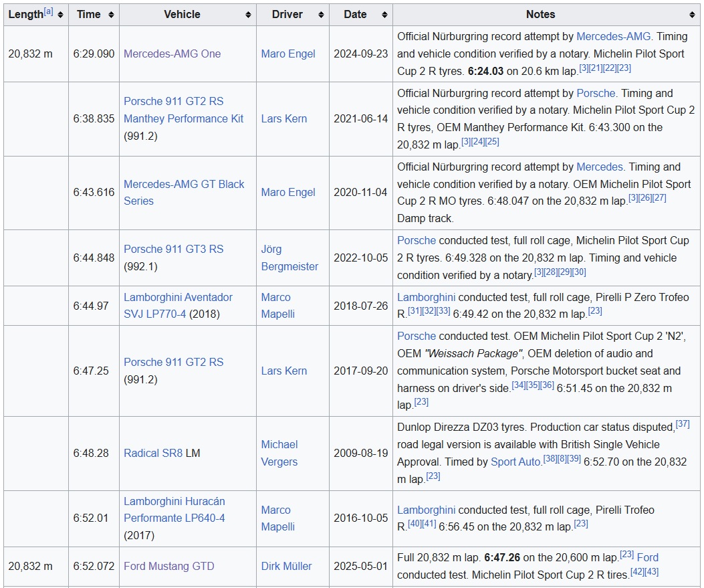Open citation [26] in GT Black Series notes
704x588 pixels.
[x=645, y=198]
